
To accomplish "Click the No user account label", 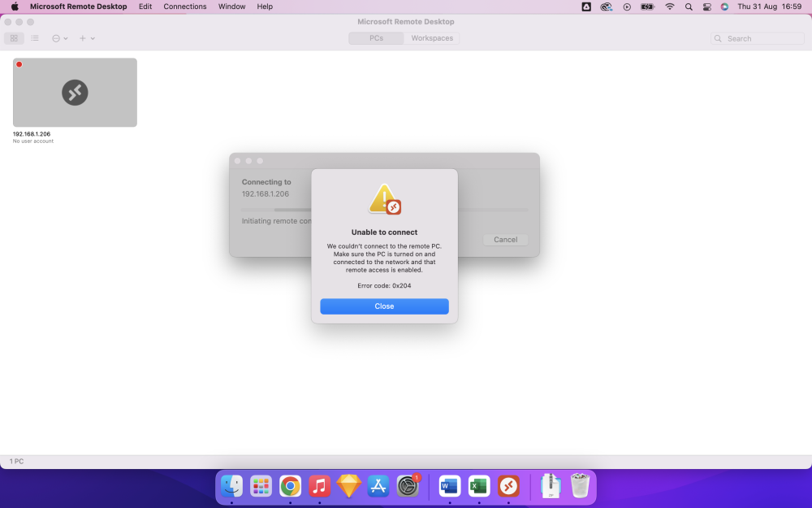I will [x=33, y=141].
